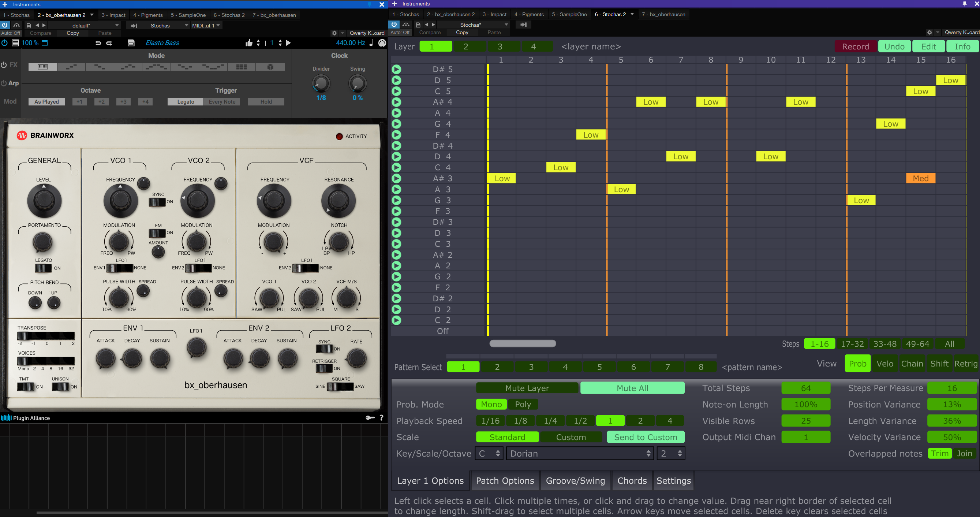Screen dimensions: 980x517
Task: Play the A# 3 row preview button
Action: [x=396, y=178]
